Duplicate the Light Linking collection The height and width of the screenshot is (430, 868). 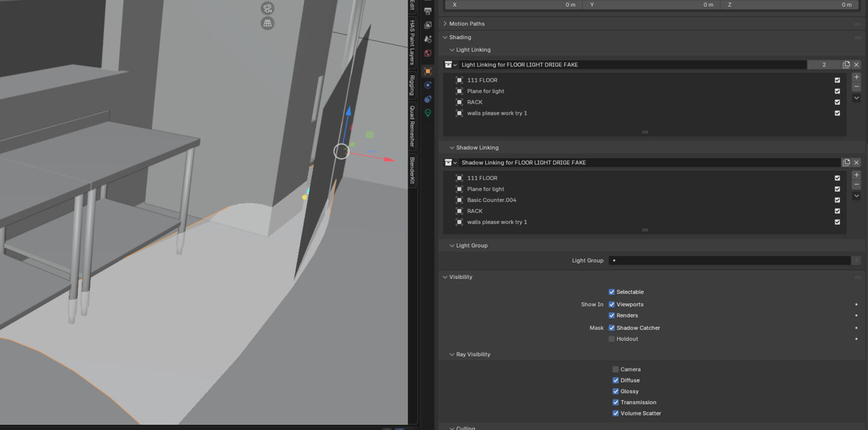pyautogui.click(x=846, y=64)
